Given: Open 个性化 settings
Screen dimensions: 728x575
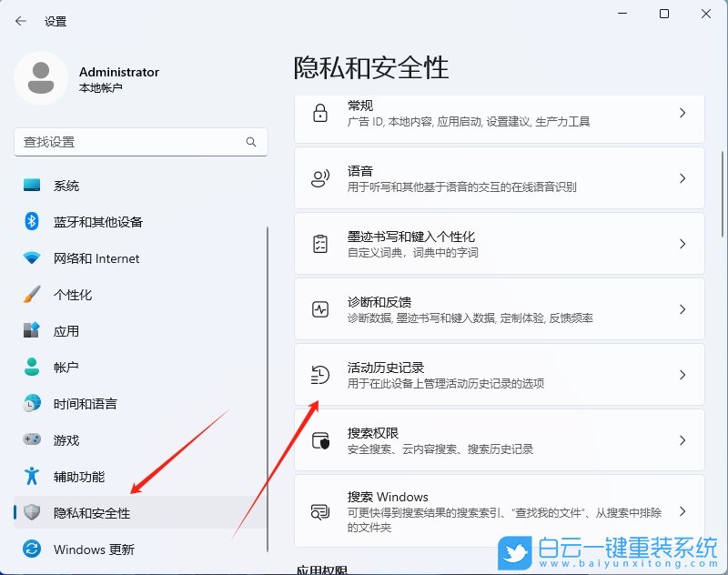Looking at the screenshot, I should pyautogui.click(x=73, y=294).
